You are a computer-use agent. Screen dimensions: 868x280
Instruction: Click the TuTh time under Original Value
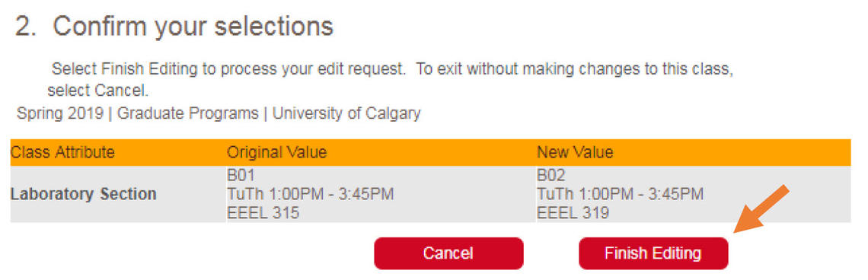[x=311, y=194]
